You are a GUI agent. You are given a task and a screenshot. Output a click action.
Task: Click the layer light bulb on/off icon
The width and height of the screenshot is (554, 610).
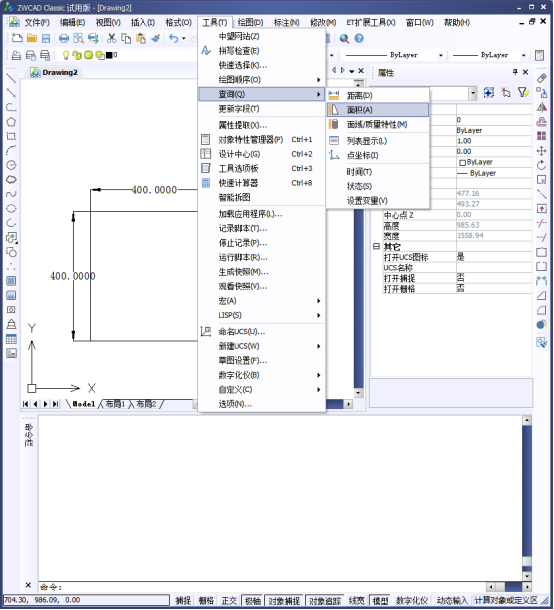[x=66, y=55]
